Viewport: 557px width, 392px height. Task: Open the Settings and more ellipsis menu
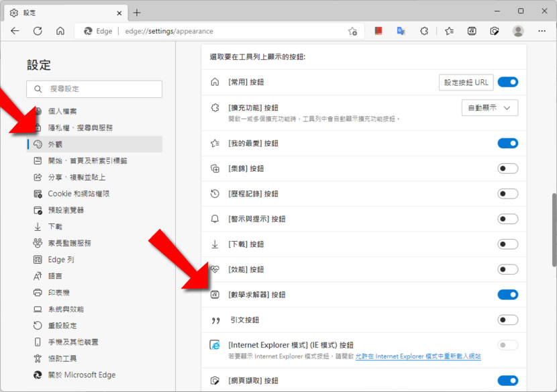coord(542,31)
